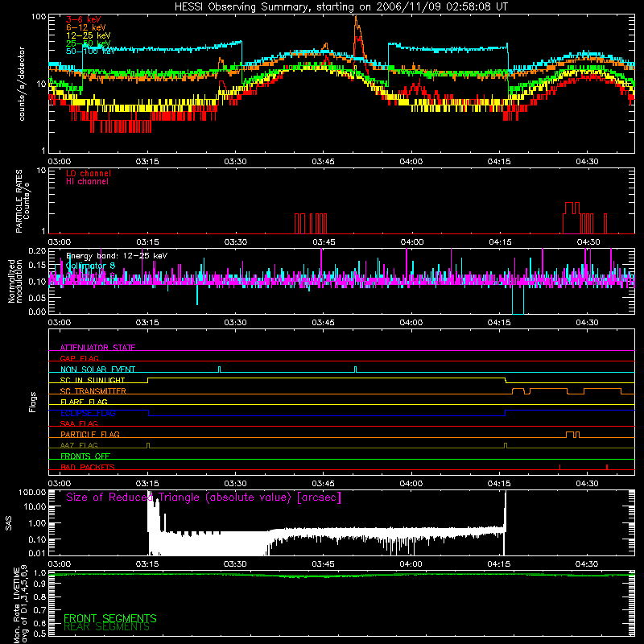The image size is (644, 644).
Task: Click the yellow '12-25 keV' count-rate legend label
Action: tap(88, 35)
